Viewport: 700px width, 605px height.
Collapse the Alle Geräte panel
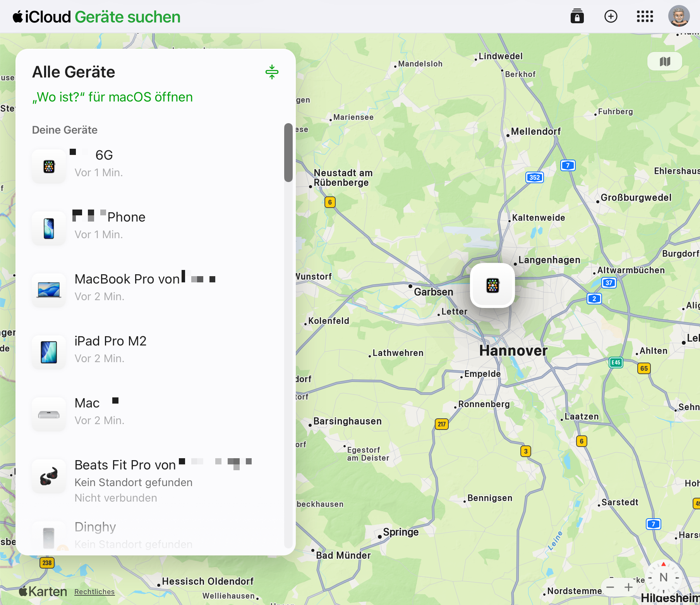[272, 72]
